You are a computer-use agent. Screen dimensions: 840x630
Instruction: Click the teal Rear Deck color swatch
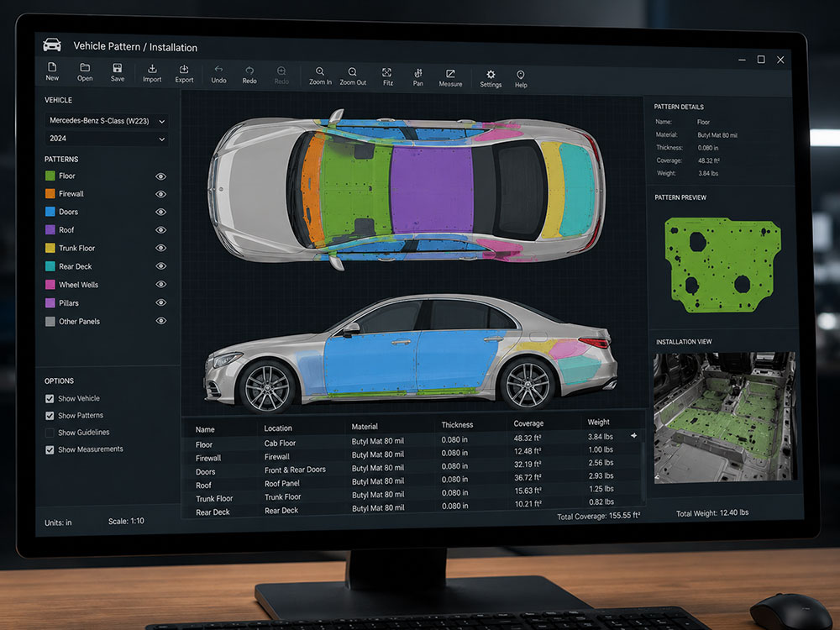pyautogui.click(x=50, y=266)
